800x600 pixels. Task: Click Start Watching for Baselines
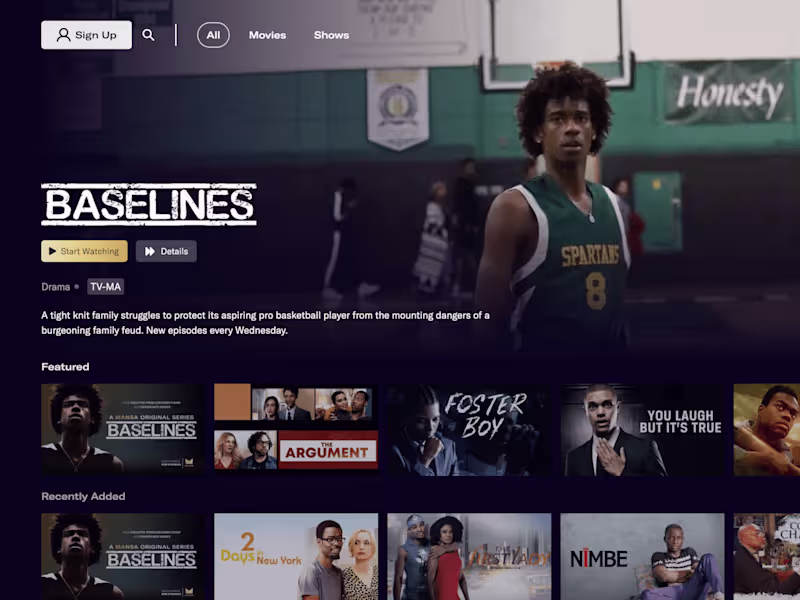[84, 251]
